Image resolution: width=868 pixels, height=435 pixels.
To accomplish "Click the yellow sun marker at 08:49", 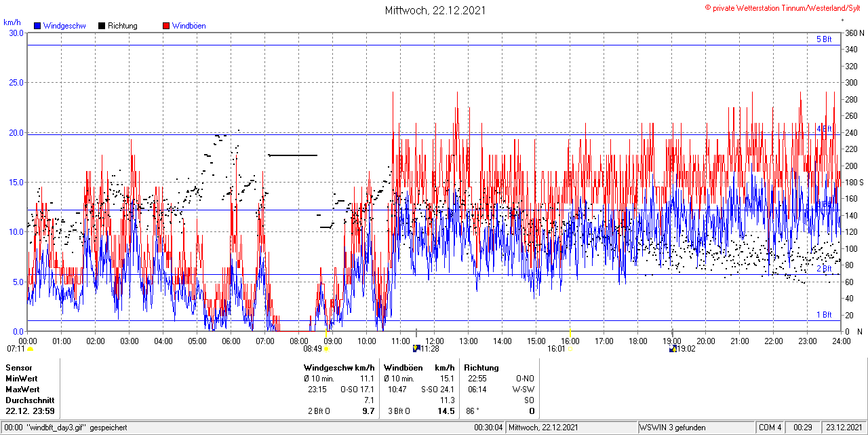I will click(326, 349).
